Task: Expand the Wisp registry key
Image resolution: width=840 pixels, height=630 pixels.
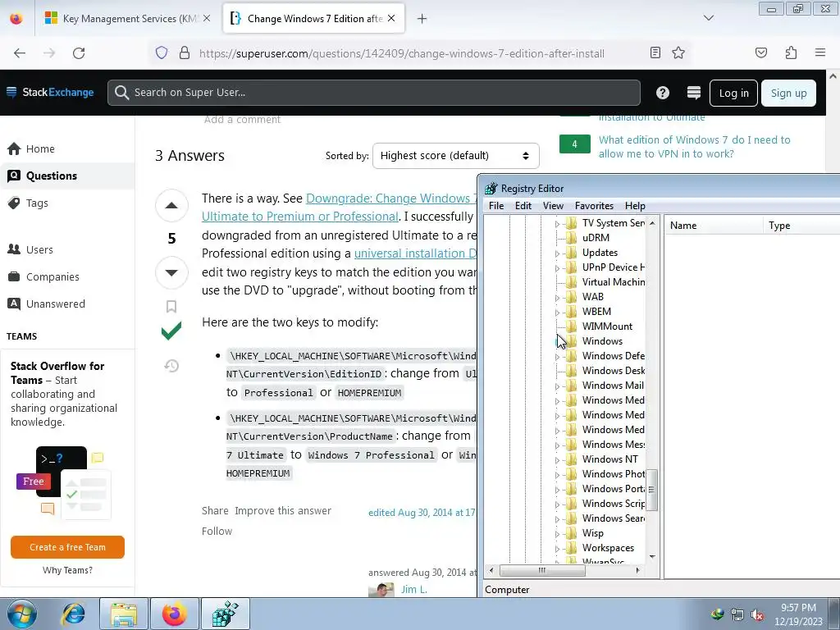Action: pyautogui.click(x=557, y=533)
